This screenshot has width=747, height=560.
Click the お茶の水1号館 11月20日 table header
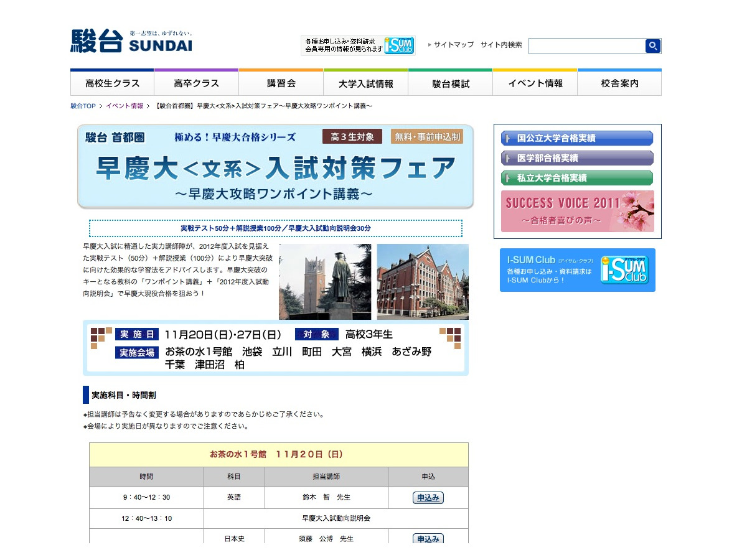pyautogui.click(x=279, y=455)
